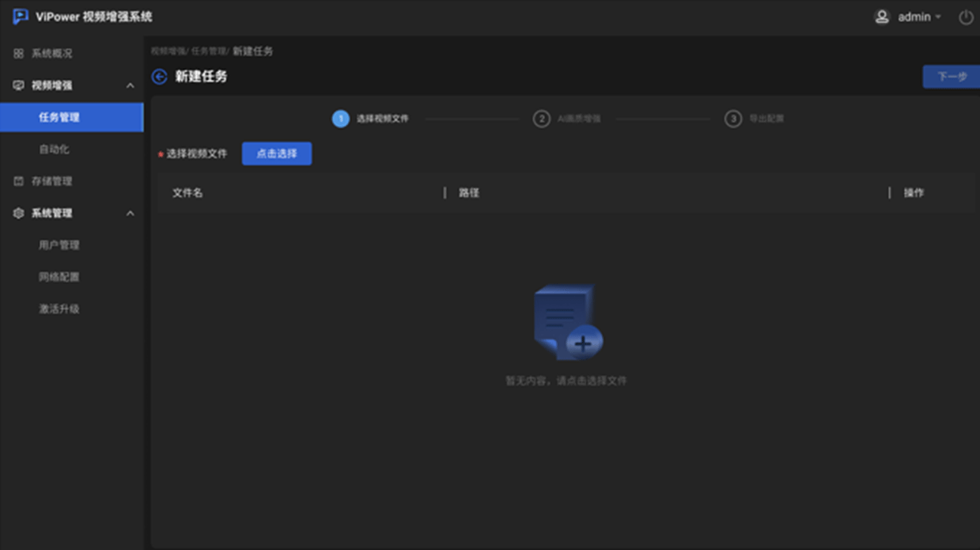Click the add-file placeholder illustration
Screen dimensions: 980x550
[567, 324]
